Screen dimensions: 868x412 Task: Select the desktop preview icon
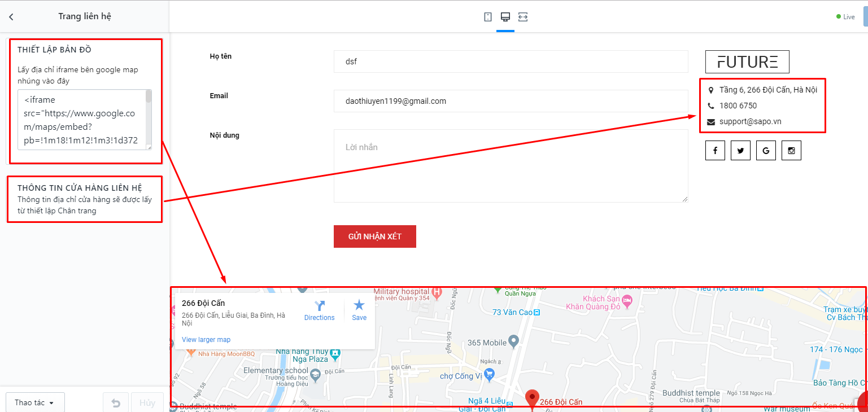505,17
